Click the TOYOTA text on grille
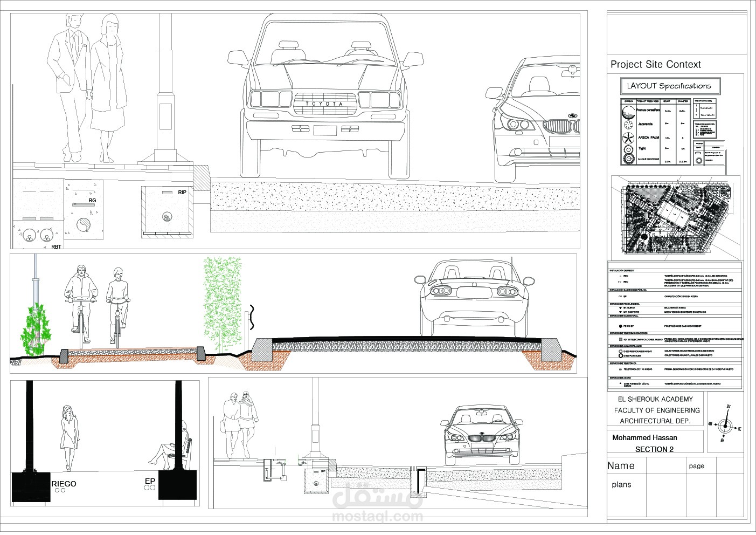Image resolution: width=756 pixels, height=535 pixels. click(x=325, y=104)
